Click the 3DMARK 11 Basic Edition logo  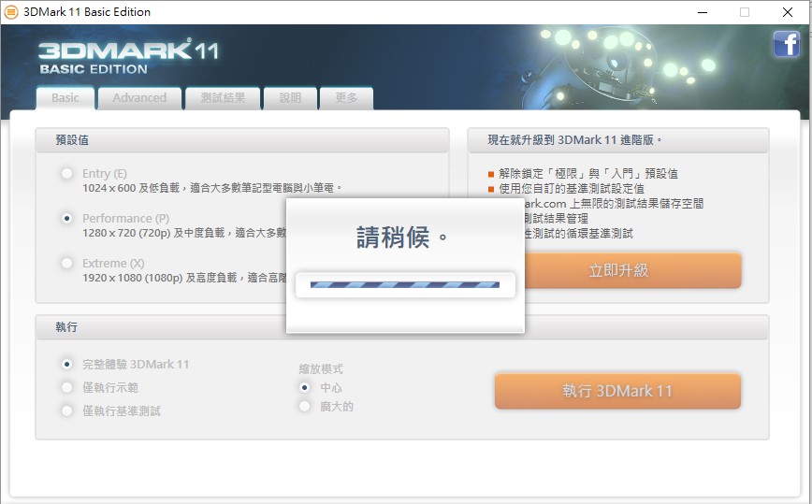click(129, 56)
